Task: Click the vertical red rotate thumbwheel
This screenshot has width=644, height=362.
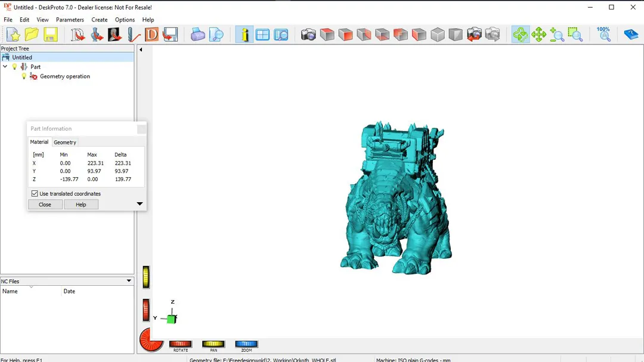Action: pos(146,310)
